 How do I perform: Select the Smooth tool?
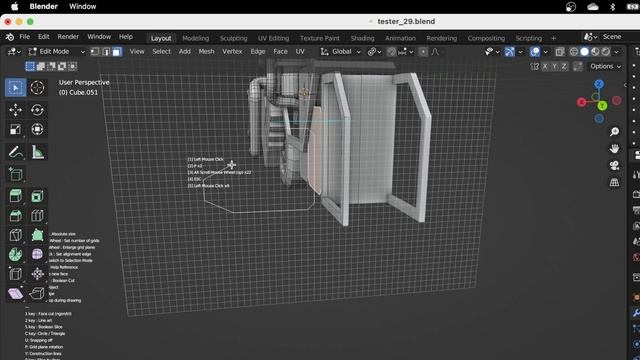coord(37,254)
